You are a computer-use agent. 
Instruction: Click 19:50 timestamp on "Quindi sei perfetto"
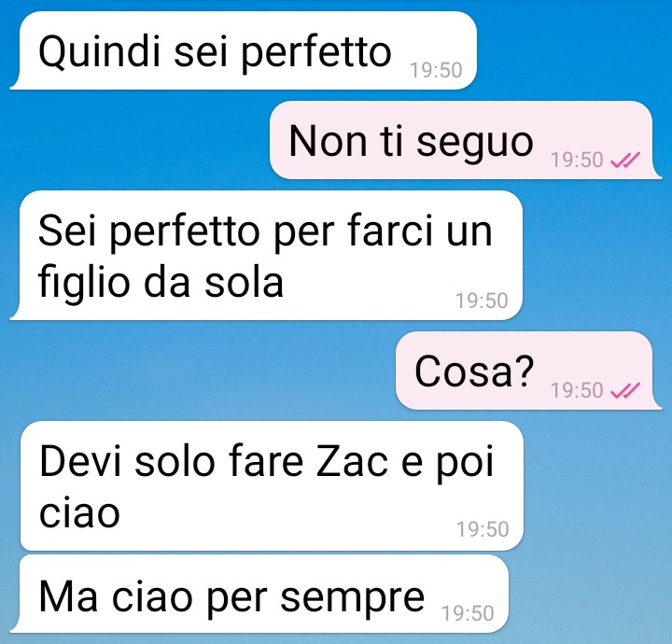436,71
